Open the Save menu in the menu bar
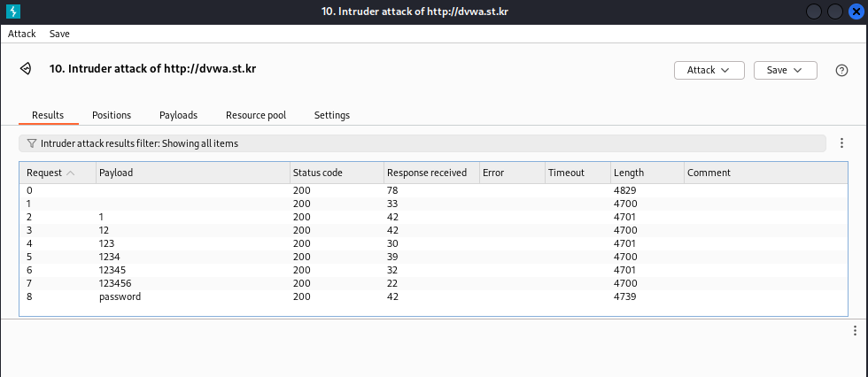The image size is (868, 377). click(x=59, y=34)
